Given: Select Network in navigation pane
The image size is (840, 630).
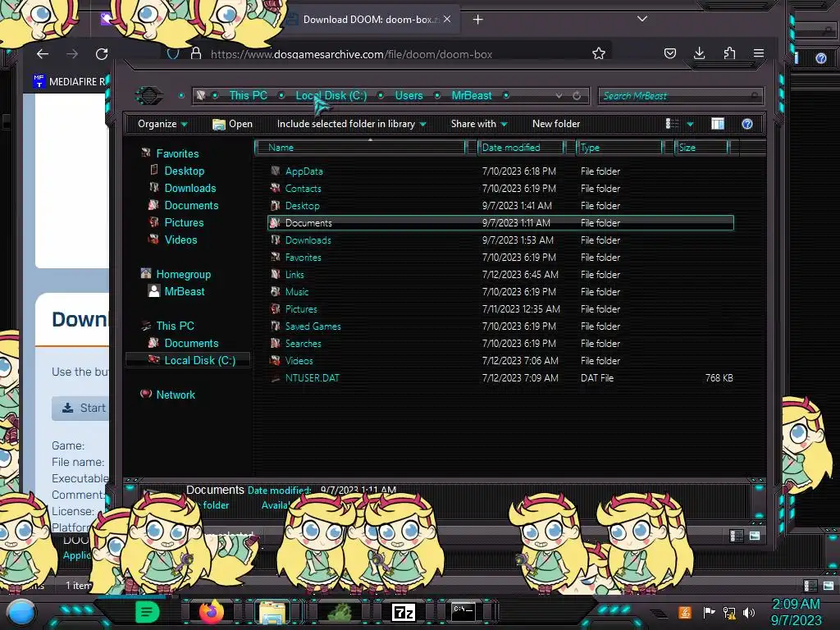Looking at the screenshot, I should tap(176, 395).
